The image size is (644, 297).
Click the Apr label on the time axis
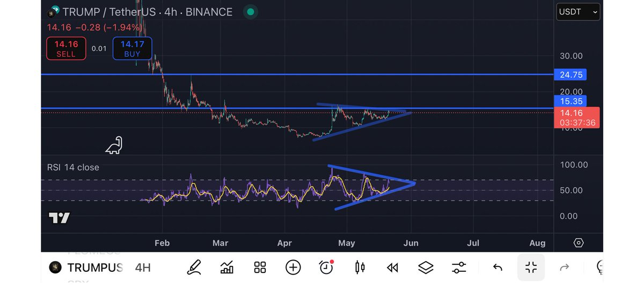[284, 243]
